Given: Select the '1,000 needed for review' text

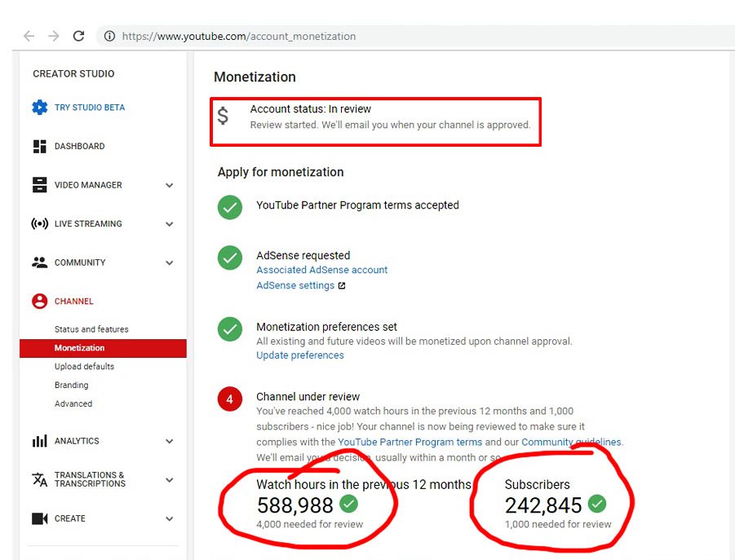Looking at the screenshot, I should click(558, 524).
